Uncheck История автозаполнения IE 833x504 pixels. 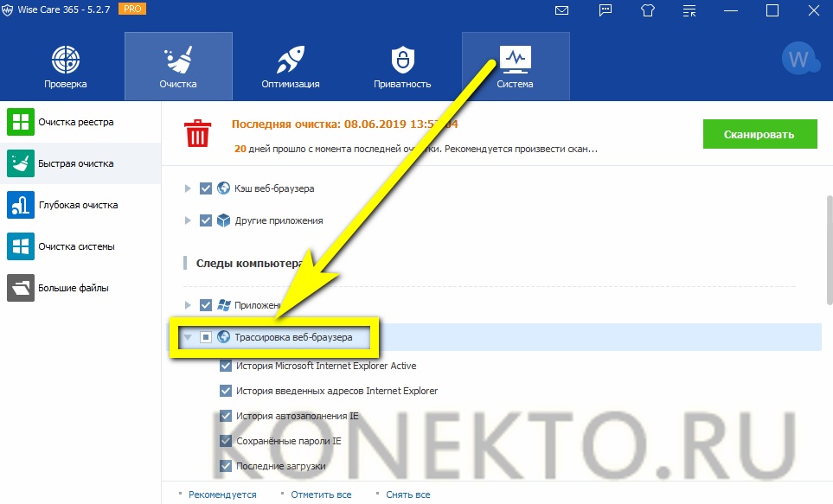[x=226, y=416]
